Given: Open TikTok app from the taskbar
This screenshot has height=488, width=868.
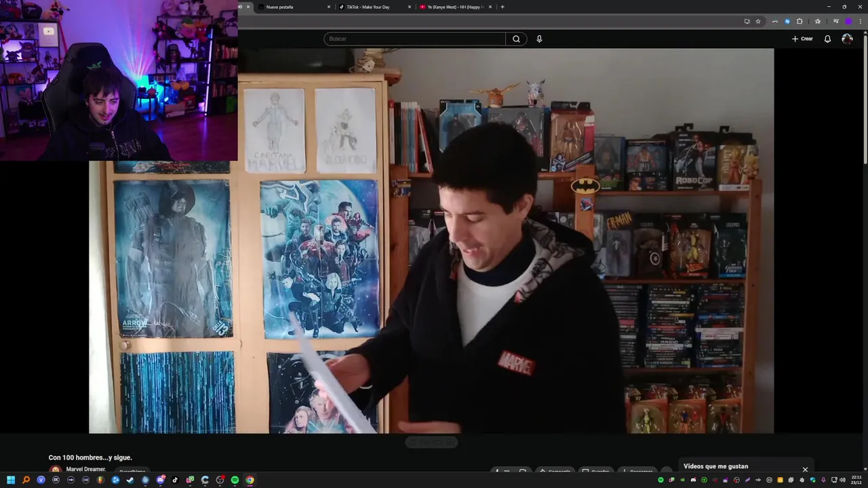Looking at the screenshot, I should tap(175, 480).
